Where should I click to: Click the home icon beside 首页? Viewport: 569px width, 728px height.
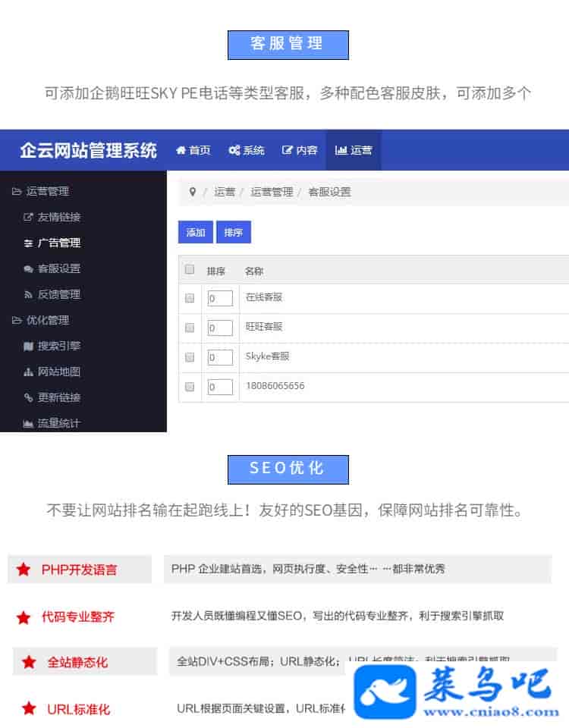coord(181,150)
